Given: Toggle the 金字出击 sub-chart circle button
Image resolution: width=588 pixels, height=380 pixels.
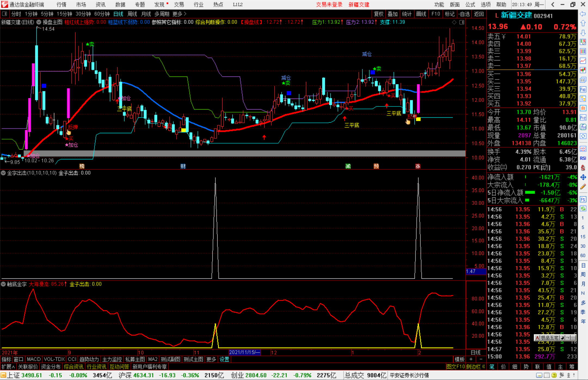Looking at the screenshot, I should [3, 173].
